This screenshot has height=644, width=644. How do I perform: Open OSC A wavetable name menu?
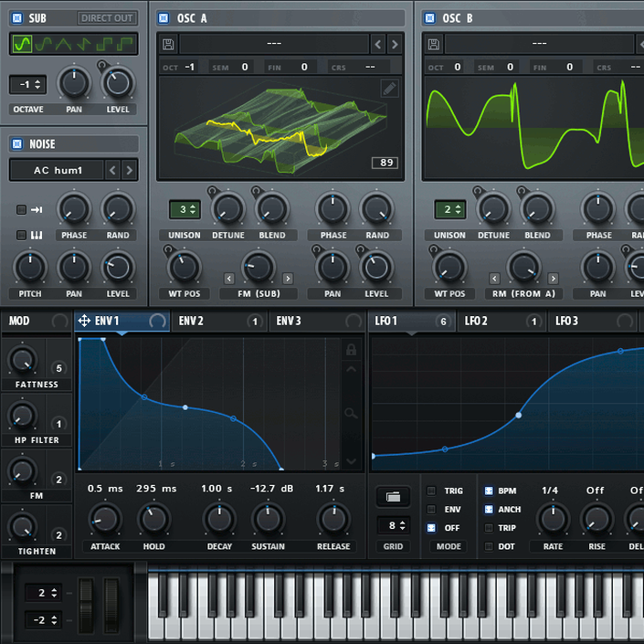(274, 44)
